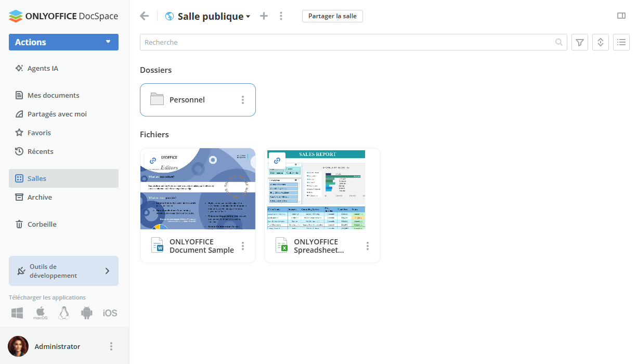Open the Corbeille section
The width and height of the screenshot is (637, 364).
(42, 224)
